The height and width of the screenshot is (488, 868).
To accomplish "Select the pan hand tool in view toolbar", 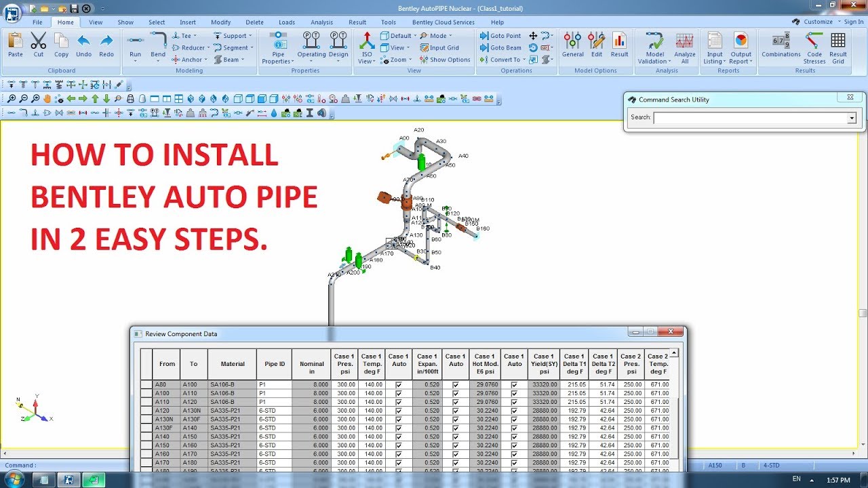I will coord(47,99).
